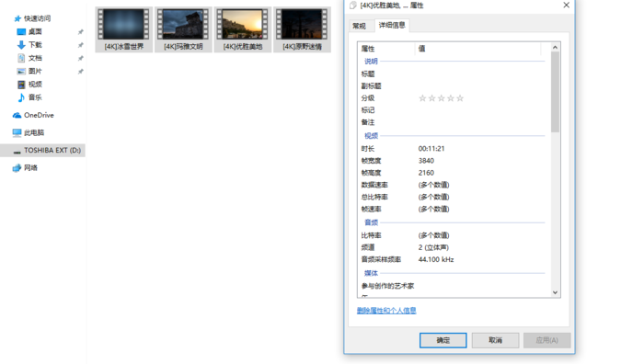Switch to the 常规 tab
Viewport: 644px width, 364px height.
[359, 26]
